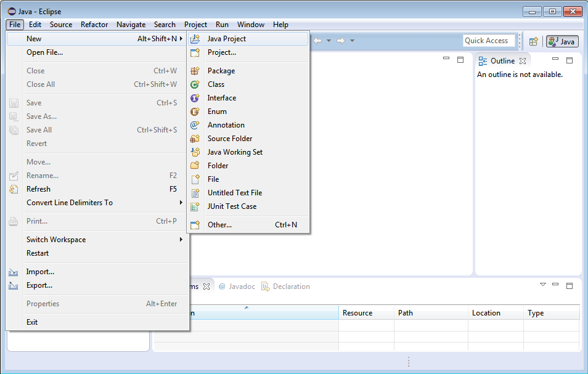Open the Edit menu
Image resolution: width=588 pixels, height=374 pixels.
click(35, 25)
